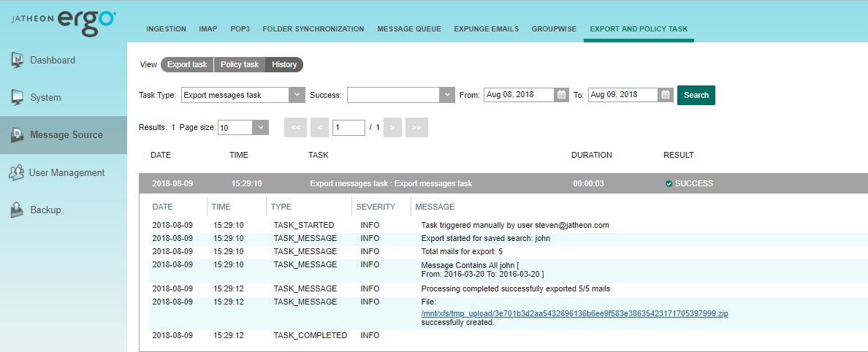This screenshot has height=352, width=868.
Task: Click the RESULT column header
Action: tap(679, 155)
